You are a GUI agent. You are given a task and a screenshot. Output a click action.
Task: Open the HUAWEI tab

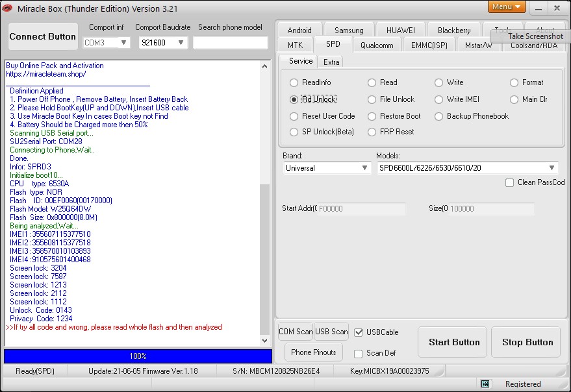click(401, 31)
